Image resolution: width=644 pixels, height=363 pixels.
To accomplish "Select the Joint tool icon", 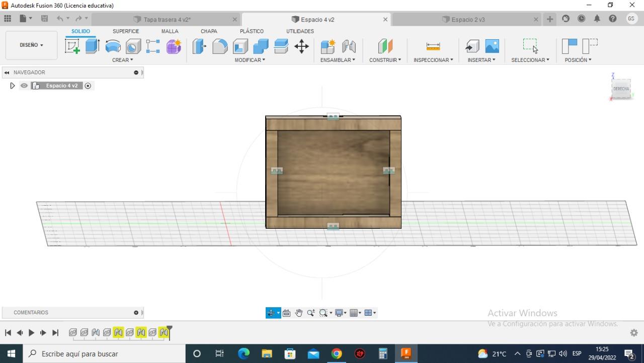I will [349, 46].
